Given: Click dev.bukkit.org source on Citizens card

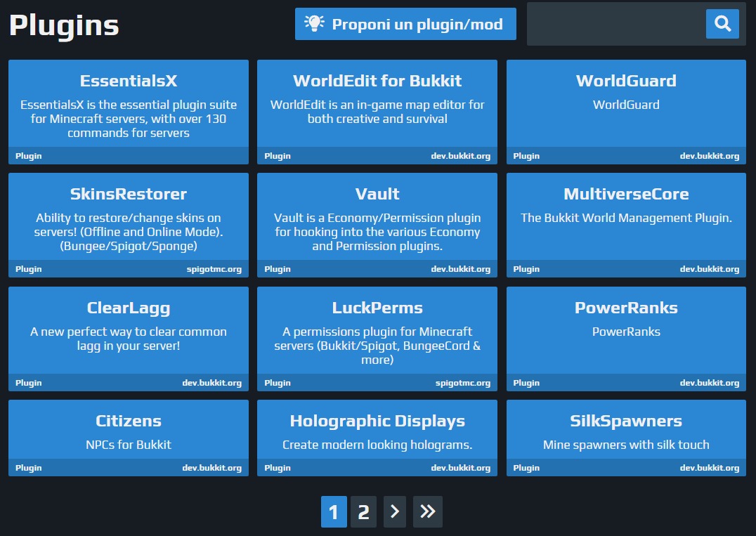Looking at the screenshot, I should (212, 468).
